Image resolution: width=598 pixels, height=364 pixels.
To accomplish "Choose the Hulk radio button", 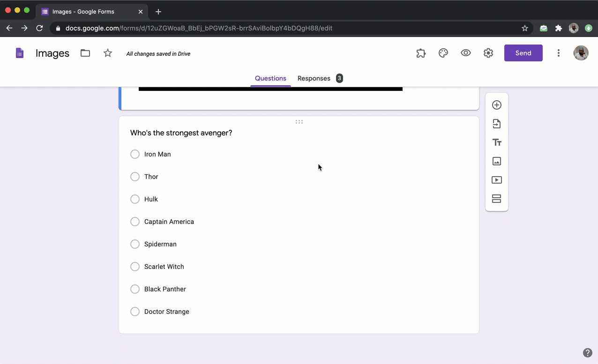I will tap(135, 199).
